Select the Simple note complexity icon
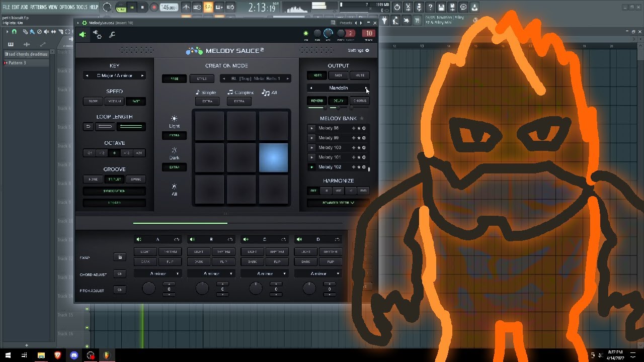Screen dimensions: 644x362 (198, 93)
